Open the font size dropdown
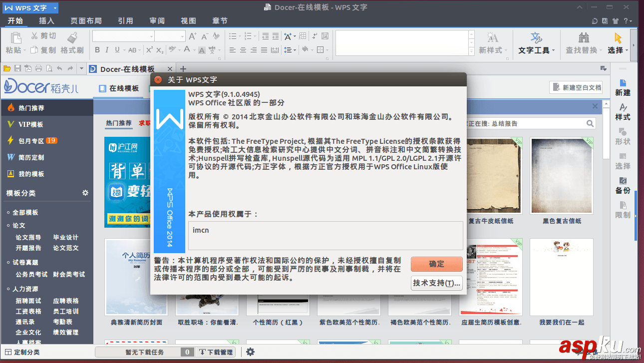Viewport: 644px width, 363px height. pos(182,36)
